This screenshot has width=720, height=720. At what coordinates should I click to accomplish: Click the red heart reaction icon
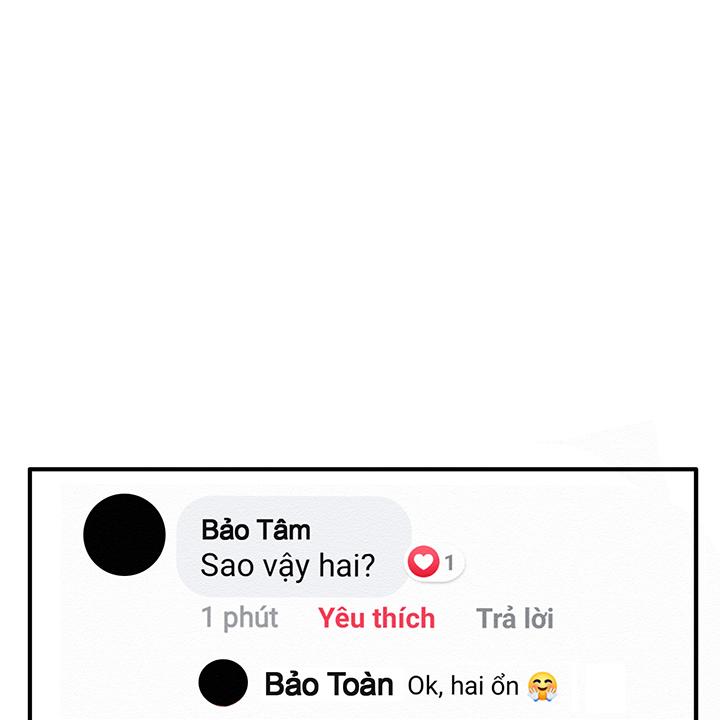coord(423,562)
